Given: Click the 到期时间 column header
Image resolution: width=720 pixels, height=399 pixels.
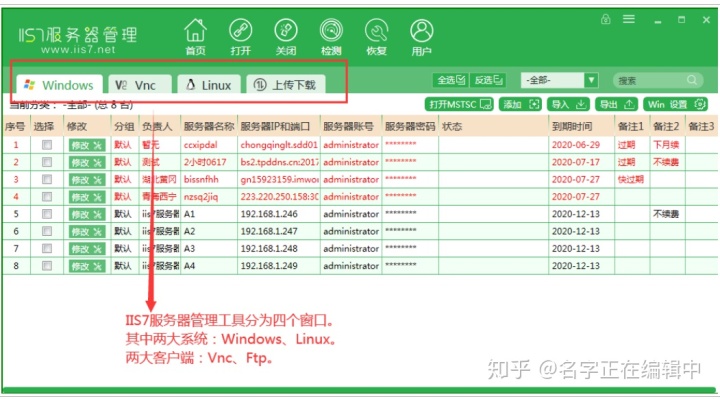Looking at the screenshot, I should (x=581, y=126).
